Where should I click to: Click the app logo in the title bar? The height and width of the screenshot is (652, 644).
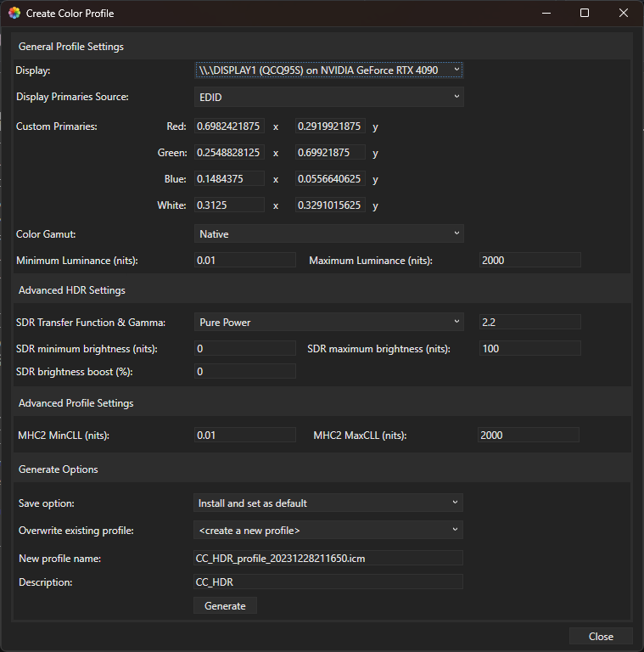click(x=14, y=13)
